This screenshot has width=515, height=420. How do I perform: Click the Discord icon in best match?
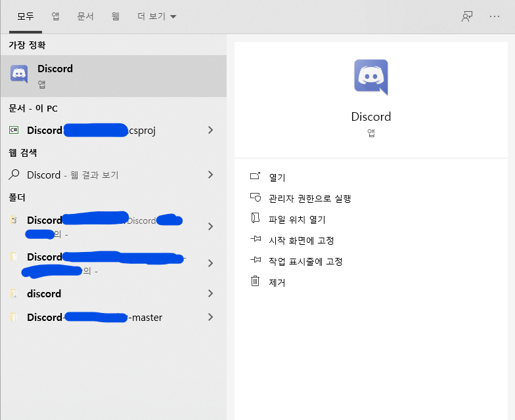coord(19,74)
